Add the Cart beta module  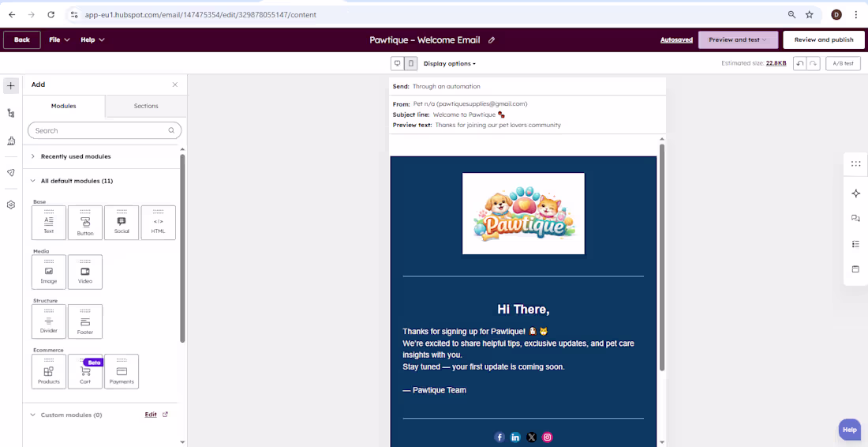pos(85,372)
